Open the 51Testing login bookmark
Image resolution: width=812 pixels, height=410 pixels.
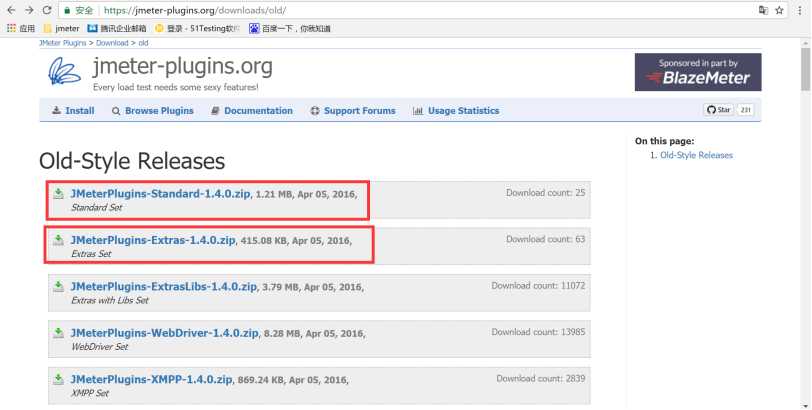click(x=197, y=28)
